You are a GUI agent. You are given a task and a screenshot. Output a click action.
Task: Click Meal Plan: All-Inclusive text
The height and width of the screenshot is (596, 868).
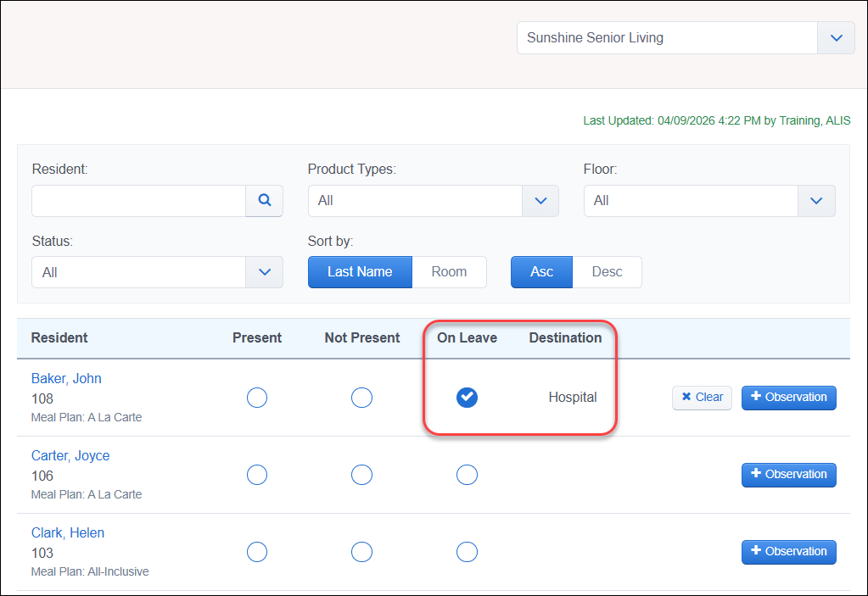(x=90, y=571)
